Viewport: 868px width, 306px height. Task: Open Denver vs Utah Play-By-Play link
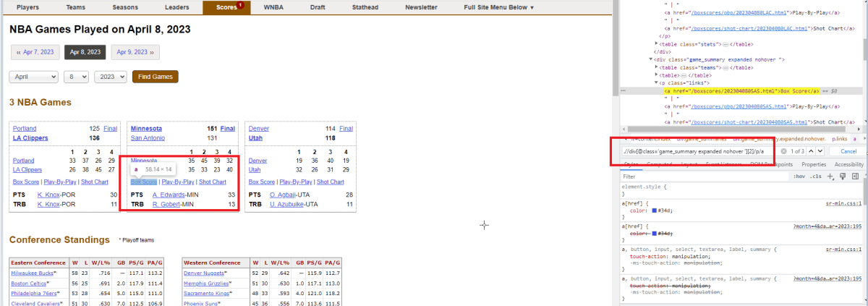tap(295, 182)
